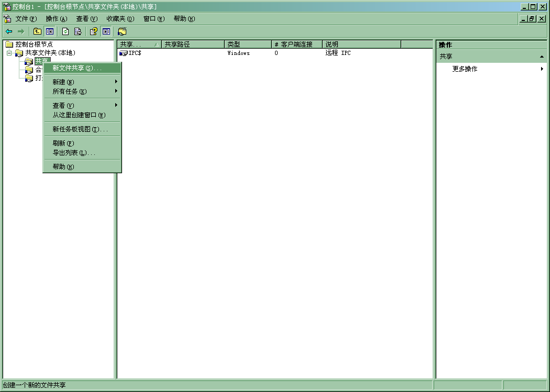Select the IPC$ row name
This screenshot has height=392, width=550.
[x=135, y=53]
